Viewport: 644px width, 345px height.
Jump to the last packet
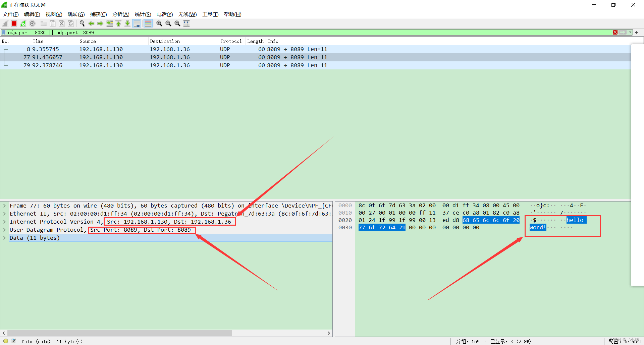[127, 23]
